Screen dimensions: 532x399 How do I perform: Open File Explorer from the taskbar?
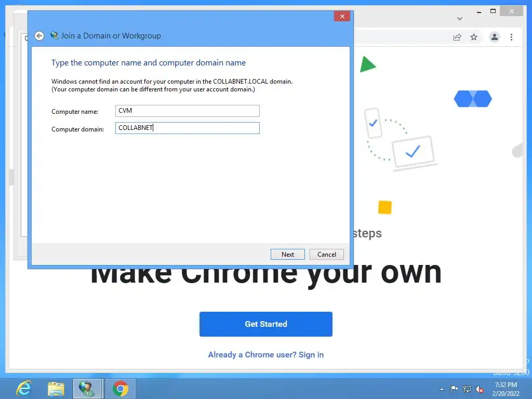click(56, 389)
